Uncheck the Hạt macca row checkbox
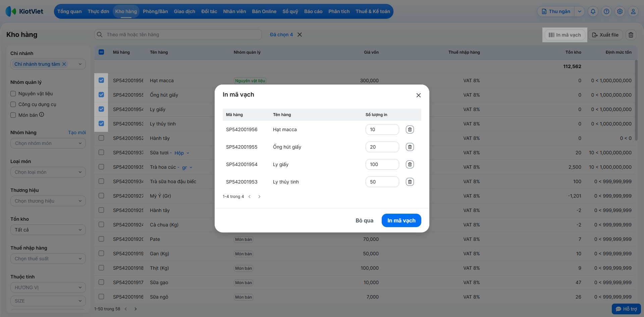Image resolution: width=644 pixels, height=317 pixels. (101, 80)
